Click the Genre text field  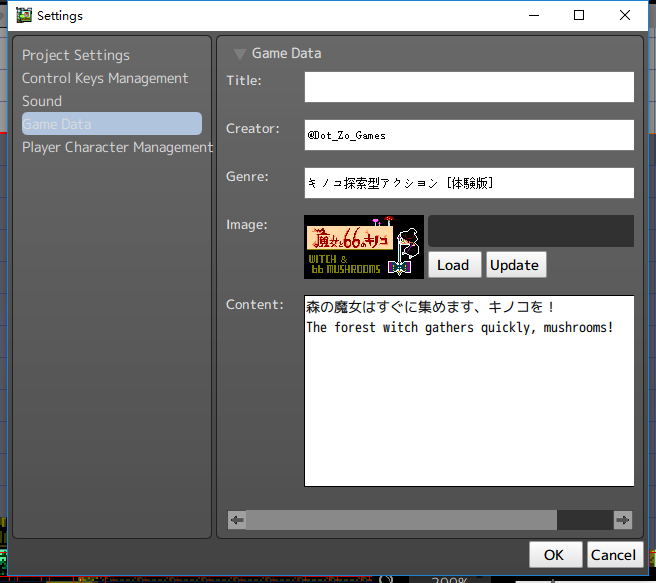pyautogui.click(x=469, y=183)
